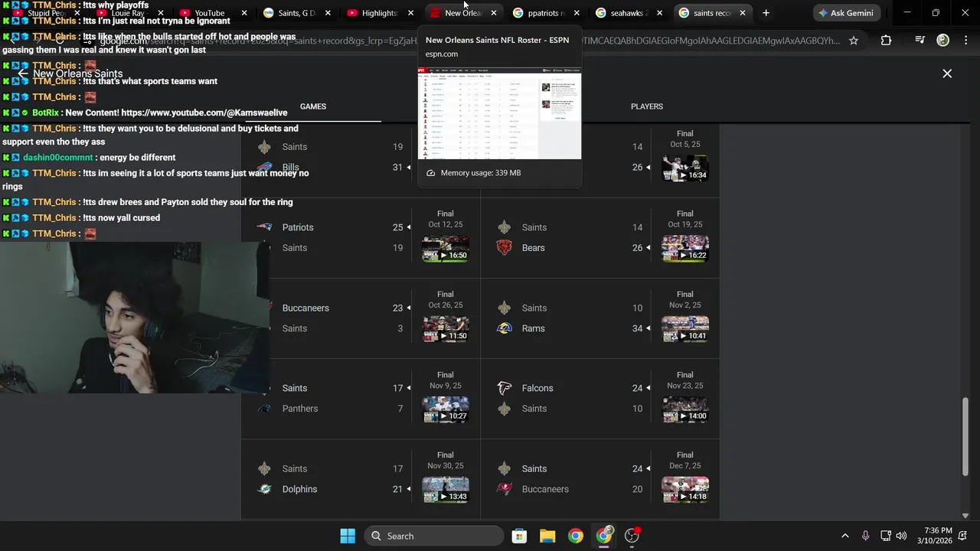Play the Oct 12 Patriots highlight video 16:50
This screenshot has width=980, height=551.
pyautogui.click(x=446, y=249)
